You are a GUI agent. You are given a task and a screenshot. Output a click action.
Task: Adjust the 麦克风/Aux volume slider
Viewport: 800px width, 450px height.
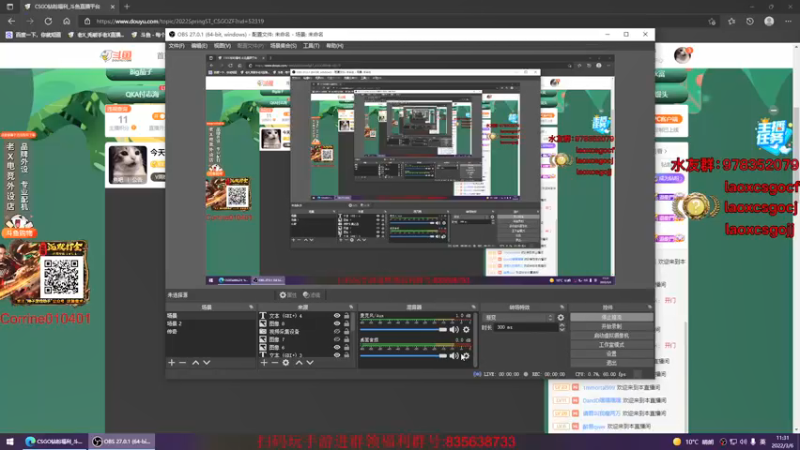click(x=403, y=330)
